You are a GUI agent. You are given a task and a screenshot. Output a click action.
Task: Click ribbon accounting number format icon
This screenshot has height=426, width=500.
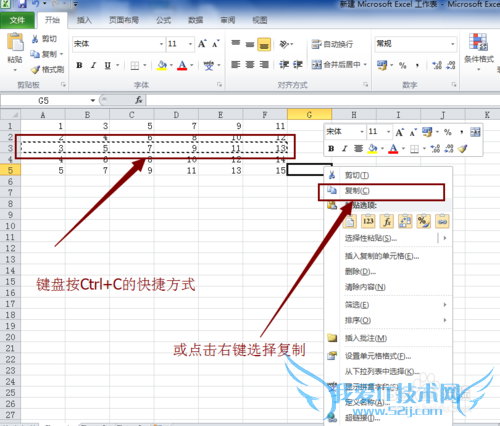click(382, 65)
